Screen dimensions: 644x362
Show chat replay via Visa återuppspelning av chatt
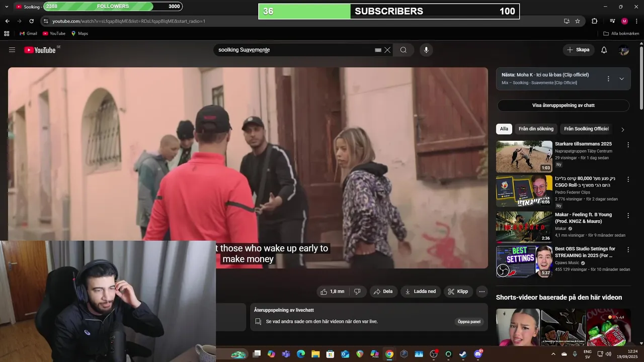(x=563, y=106)
